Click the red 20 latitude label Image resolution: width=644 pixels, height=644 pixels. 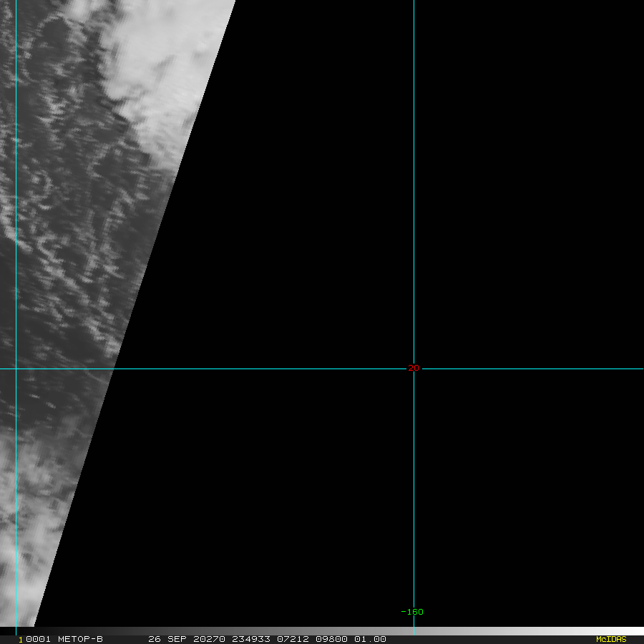coord(414,368)
